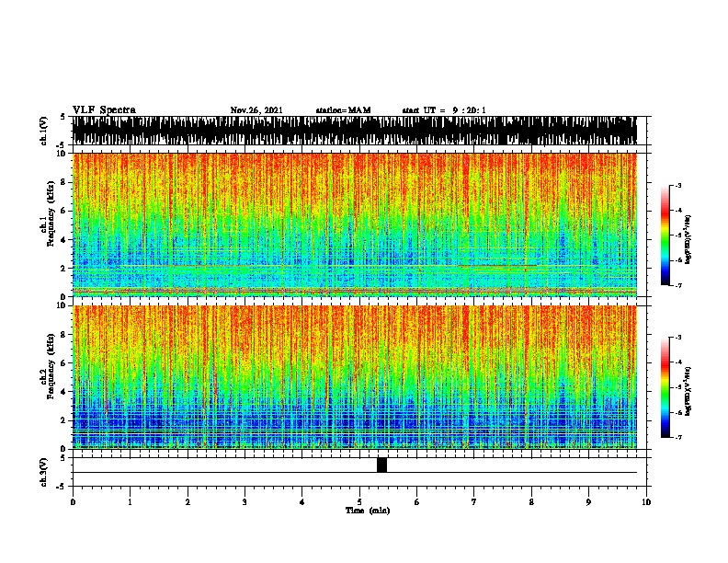The height and width of the screenshot is (563, 728).
Task: Click the "7" tick on the time axis
Action: click(x=474, y=501)
